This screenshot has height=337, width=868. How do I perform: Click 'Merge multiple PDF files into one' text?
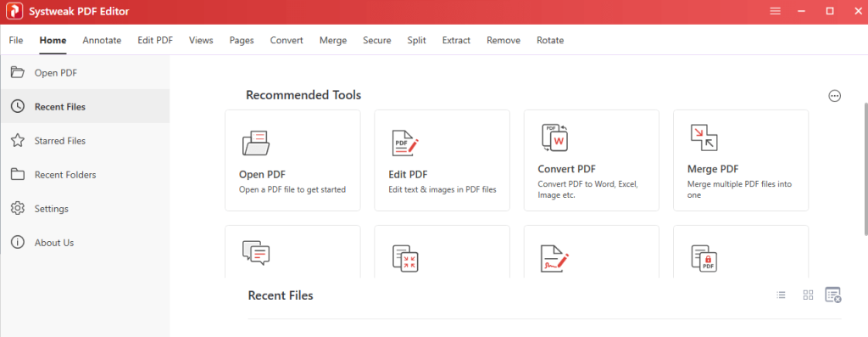(739, 189)
